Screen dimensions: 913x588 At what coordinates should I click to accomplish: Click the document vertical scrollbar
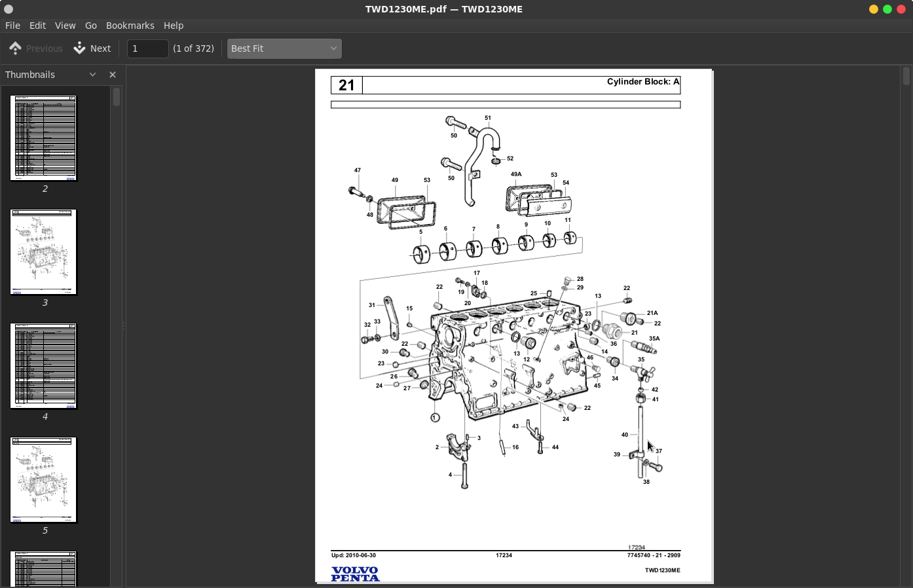pos(906,76)
